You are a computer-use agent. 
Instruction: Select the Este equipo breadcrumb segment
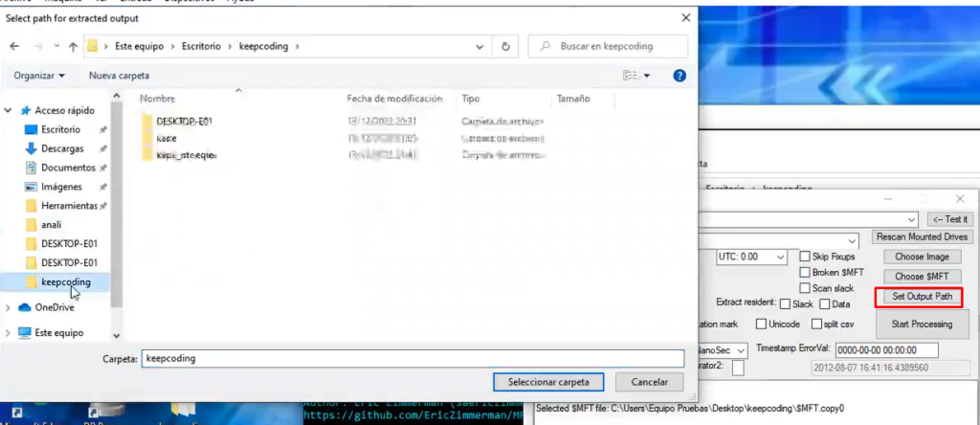point(140,46)
